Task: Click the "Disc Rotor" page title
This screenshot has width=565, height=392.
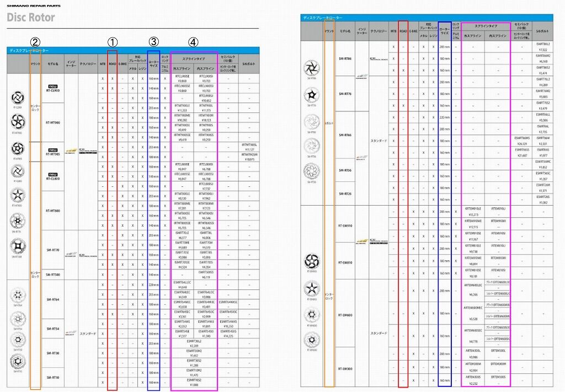Action: (31, 17)
